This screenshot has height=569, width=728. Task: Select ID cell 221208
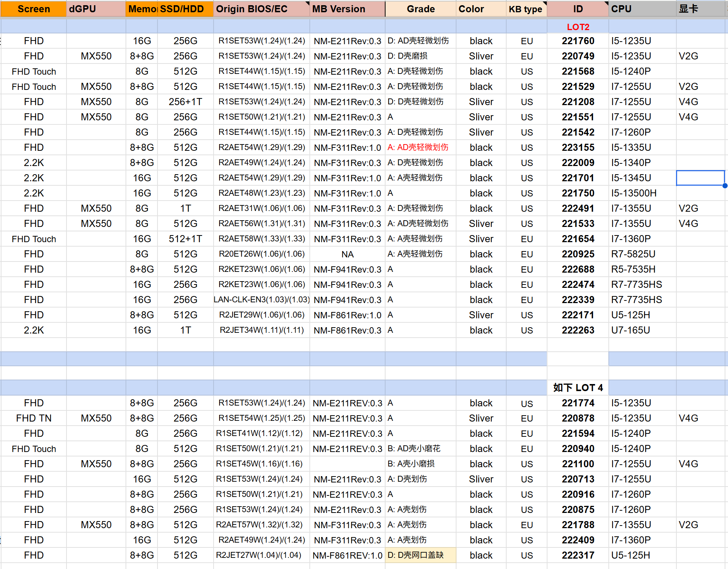[x=578, y=102]
